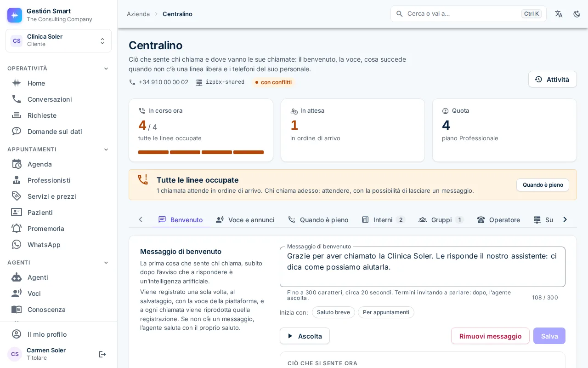The image size is (588, 368).
Task: Click the In corso ora call icon
Action: tap(142, 111)
